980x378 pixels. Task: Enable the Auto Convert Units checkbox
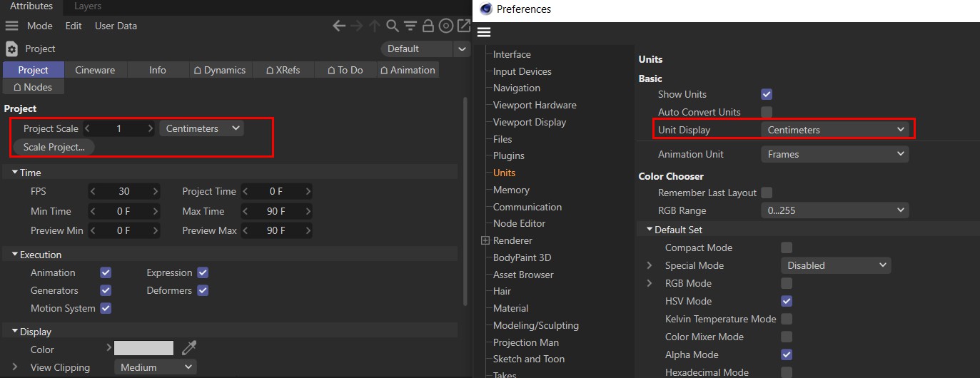[x=767, y=112]
